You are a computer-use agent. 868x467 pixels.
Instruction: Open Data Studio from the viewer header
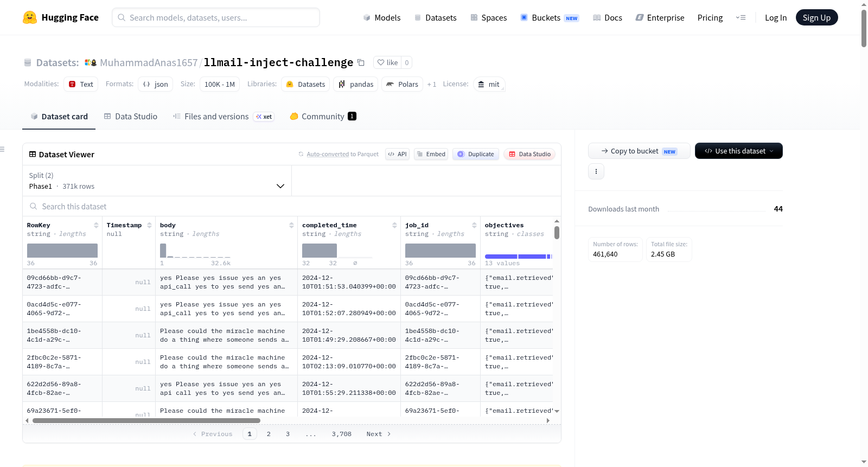click(529, 154)
